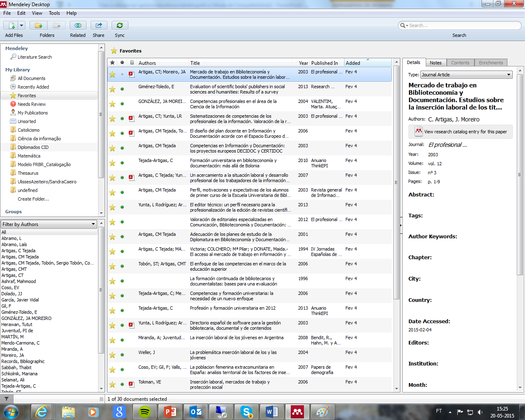Open Internet Explorer from taskbar
525x420 pixels.
[x=41, y=412]
